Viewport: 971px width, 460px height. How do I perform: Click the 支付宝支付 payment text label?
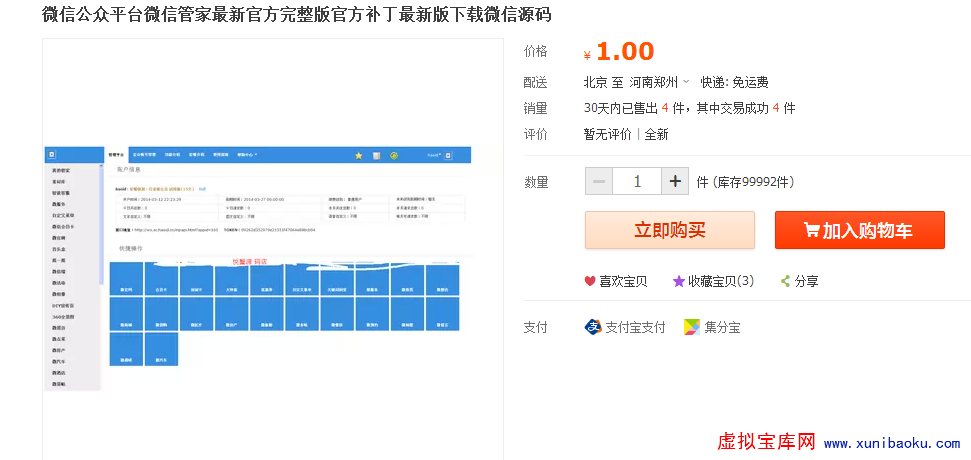(635, 327)
